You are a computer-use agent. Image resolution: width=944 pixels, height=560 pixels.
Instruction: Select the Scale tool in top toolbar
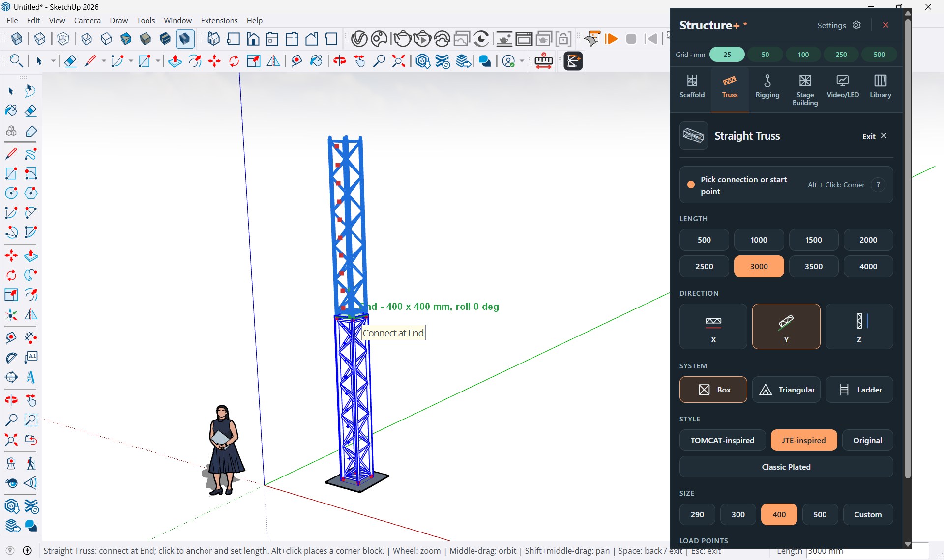[254, 61]
